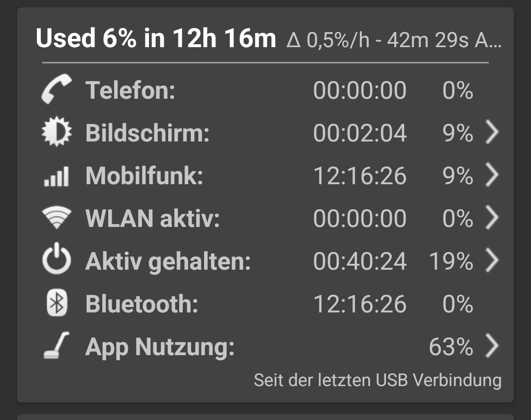
Task: Tap the Aktiv gehalten power icon
Action: point(57,261)
